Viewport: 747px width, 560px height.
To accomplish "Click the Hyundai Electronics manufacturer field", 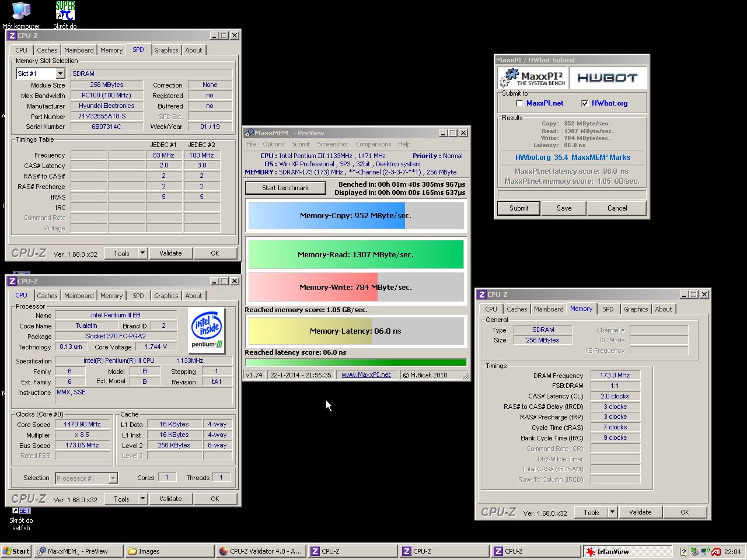I will pyautogui.click(x=107, y=106).
